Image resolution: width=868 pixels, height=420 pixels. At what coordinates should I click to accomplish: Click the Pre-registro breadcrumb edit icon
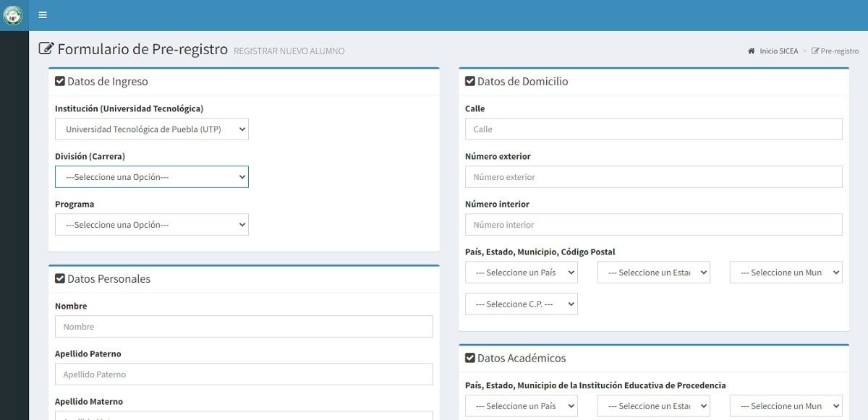point(815,51)
